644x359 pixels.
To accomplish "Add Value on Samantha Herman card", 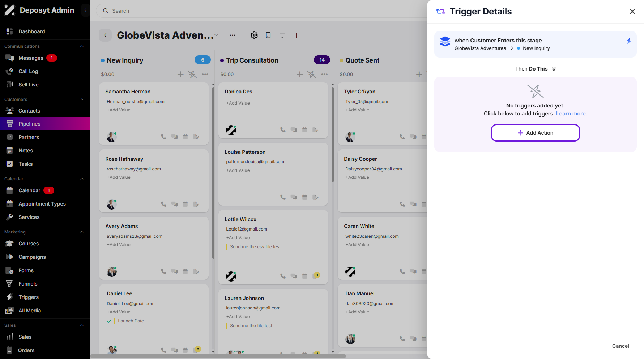I will click(x=119, y=110).
